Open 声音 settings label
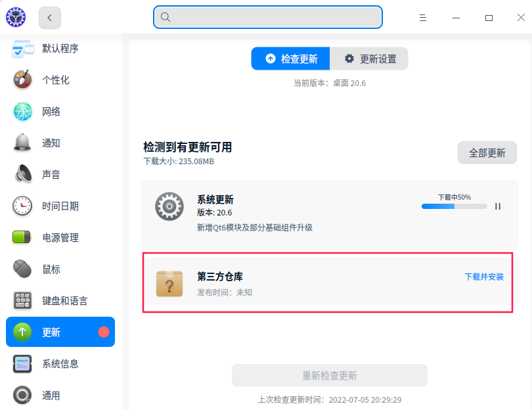 [x=51, y=175]
